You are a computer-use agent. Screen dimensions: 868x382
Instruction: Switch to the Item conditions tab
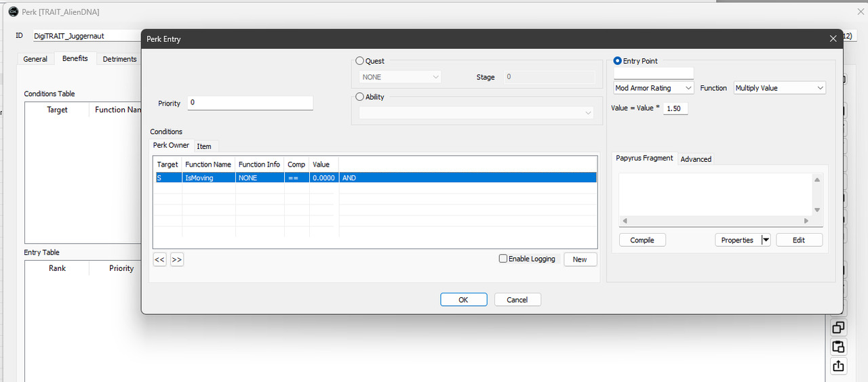[x=204, y=146]
